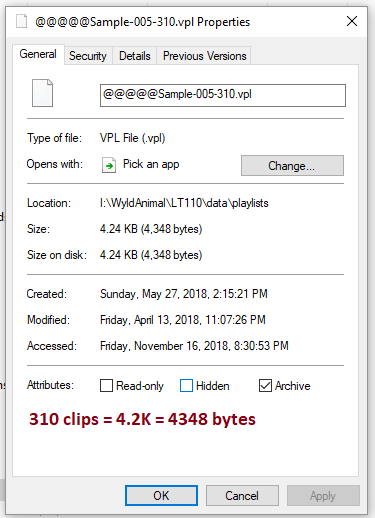The width and height of the screenshot is (375, 518).
Task: Close the Properties dialog with the X
Action: pos(352,21)
